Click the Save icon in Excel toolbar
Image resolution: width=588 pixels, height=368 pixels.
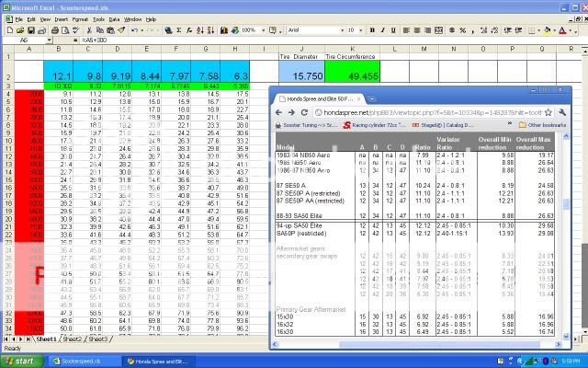[x=30, y=30]
